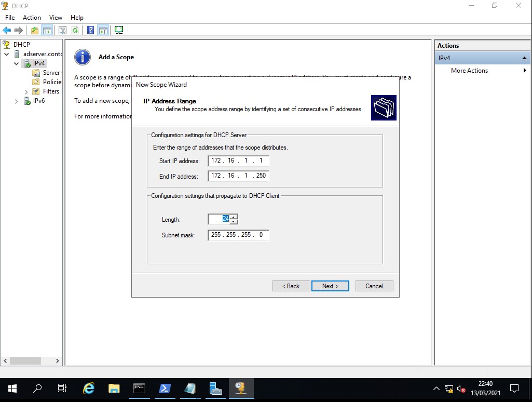Image resolution: width=532 pixels, height=402 pixels.
Task: Open the View menu
Action: [56, 18]
